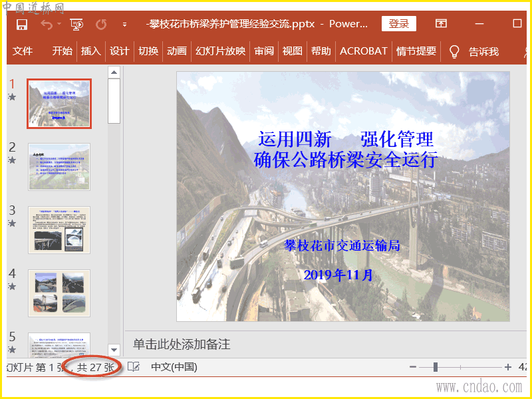Select the 动画 animations tab
The width and height of the screenshot is (532, 399).
(x=177, y=51)
